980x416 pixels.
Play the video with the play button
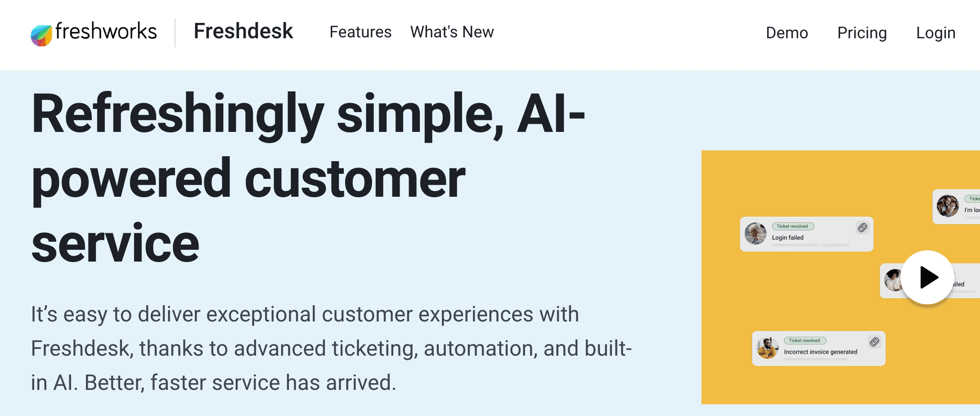pyautogui.click(x=927, y=277)
